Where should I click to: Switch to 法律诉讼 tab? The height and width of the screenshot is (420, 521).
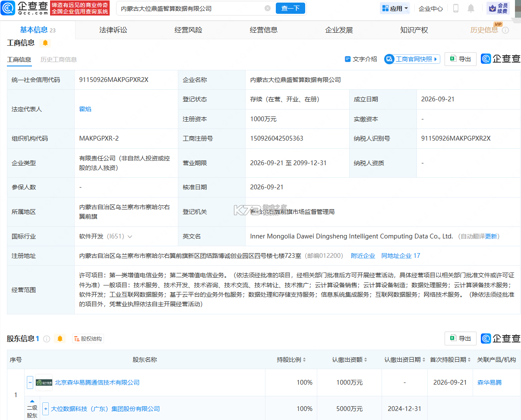click(113, 30)
